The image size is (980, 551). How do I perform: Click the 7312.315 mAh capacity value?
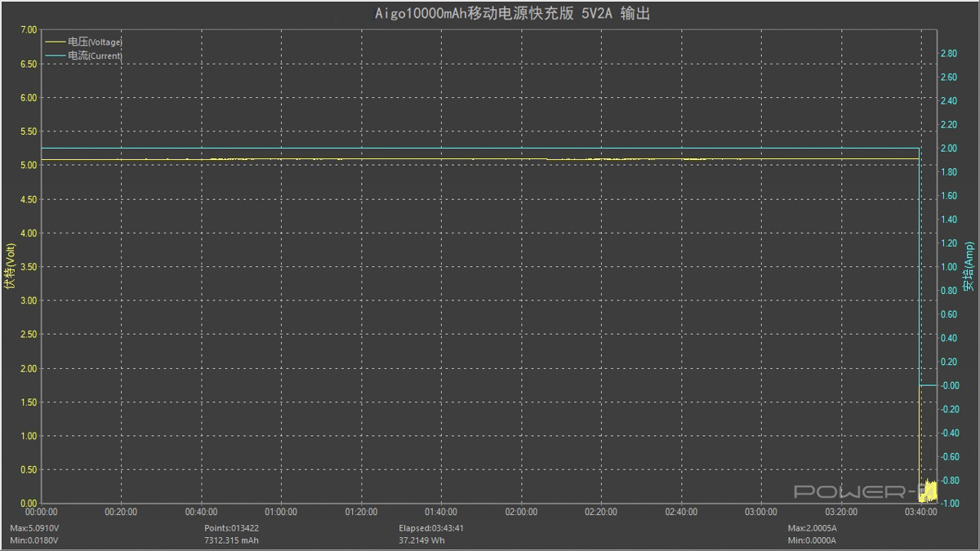click(x=231, y=540)
